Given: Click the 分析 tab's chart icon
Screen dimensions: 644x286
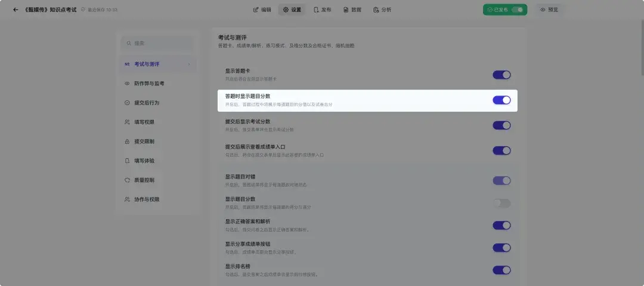Looking at the screenshot, I should (x=376, y=10).
